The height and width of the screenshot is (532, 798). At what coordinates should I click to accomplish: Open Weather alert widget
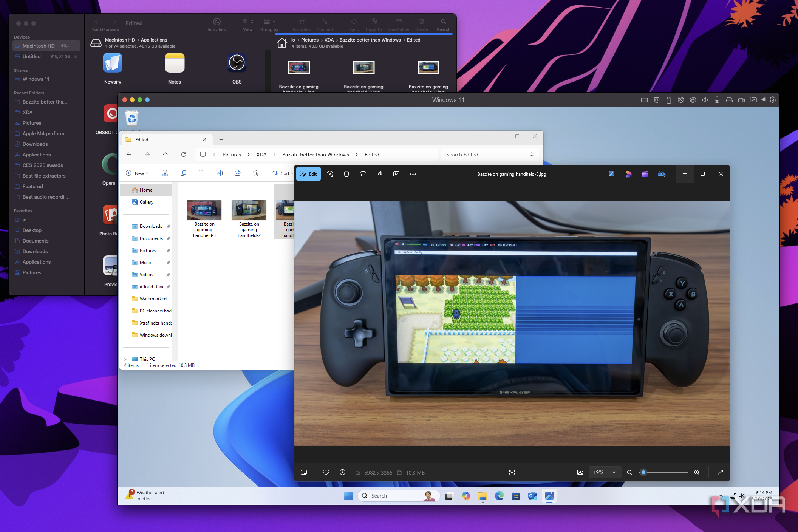(145, 495)
